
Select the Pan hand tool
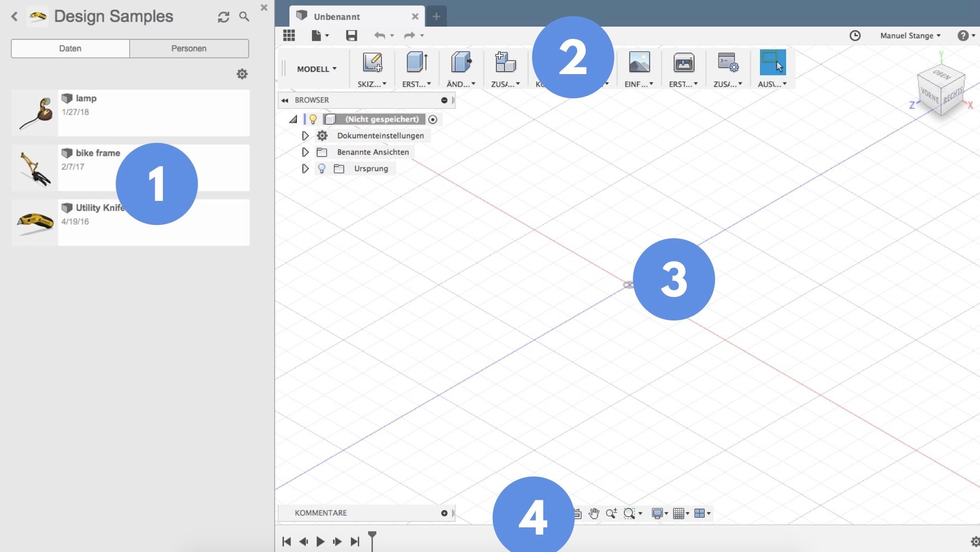tap(593, 513)
